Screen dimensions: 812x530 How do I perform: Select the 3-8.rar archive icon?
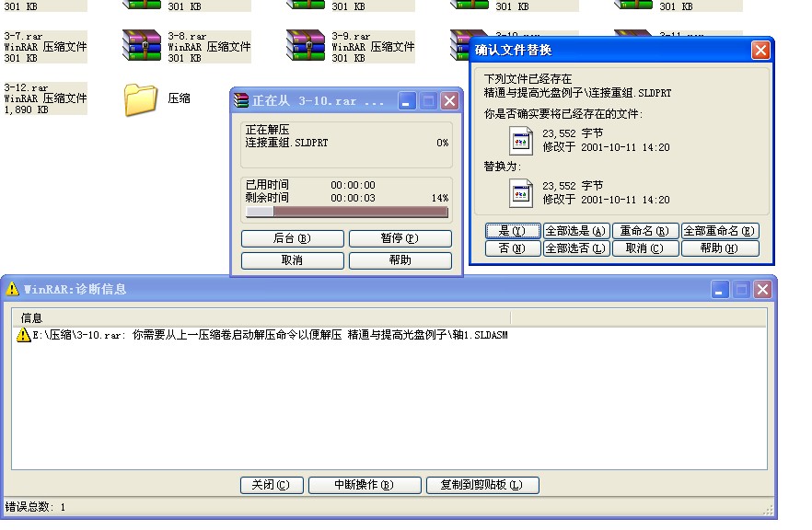pos(142,46)
